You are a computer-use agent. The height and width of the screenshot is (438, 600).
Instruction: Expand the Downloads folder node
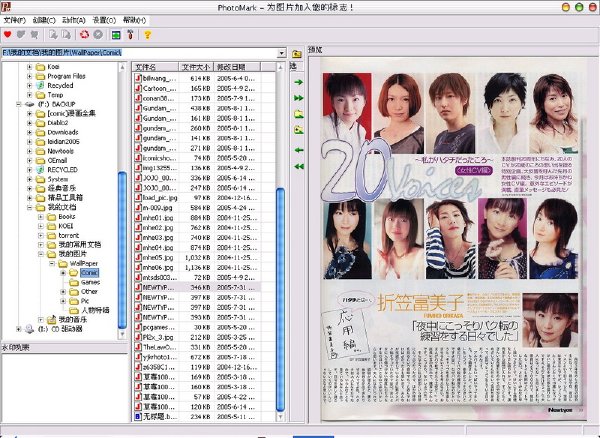coord(29,132)
